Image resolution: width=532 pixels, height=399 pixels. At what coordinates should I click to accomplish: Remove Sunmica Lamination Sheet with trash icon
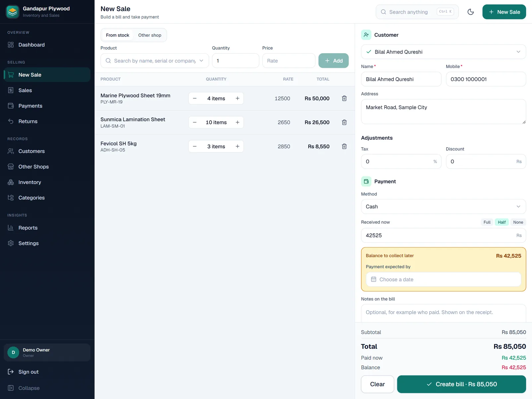(x=344, y=122)
